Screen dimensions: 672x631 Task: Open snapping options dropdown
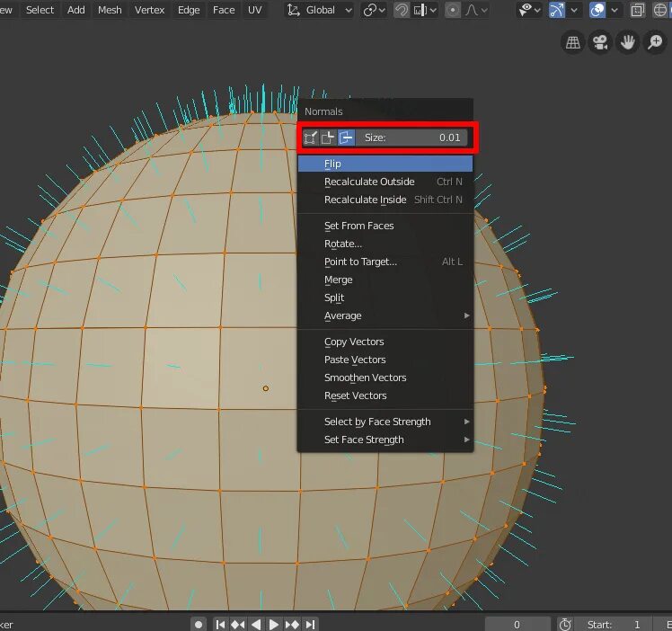pyautogui.click(x=425, y=10)
